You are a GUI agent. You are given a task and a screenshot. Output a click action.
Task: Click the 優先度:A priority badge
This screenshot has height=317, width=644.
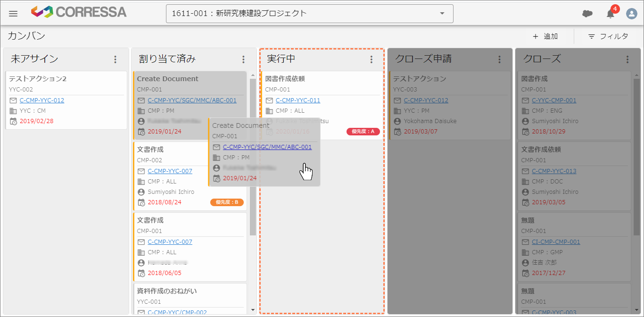pos(363,132)
